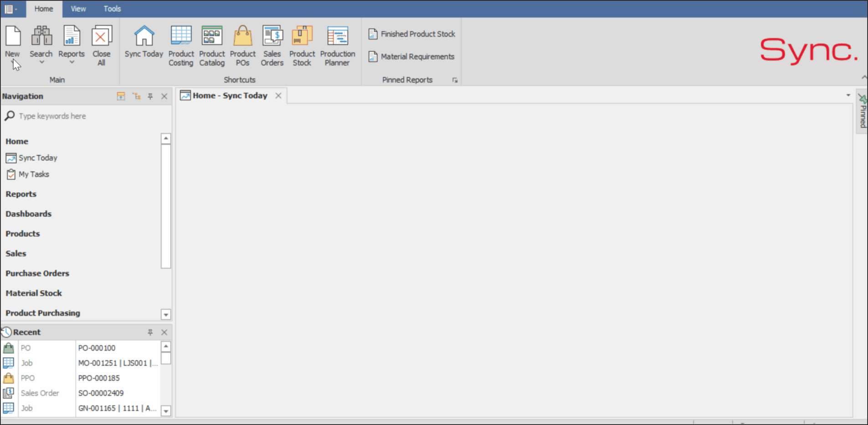Screen dimensions: 868x425
Task: Expand the Search dropdown arrow
Action: (41, 62)
